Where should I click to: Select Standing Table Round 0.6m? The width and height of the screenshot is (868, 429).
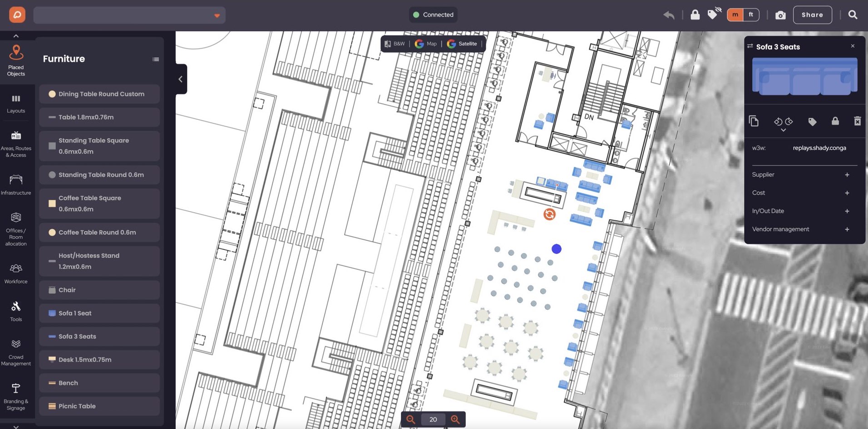click(99, 175)
